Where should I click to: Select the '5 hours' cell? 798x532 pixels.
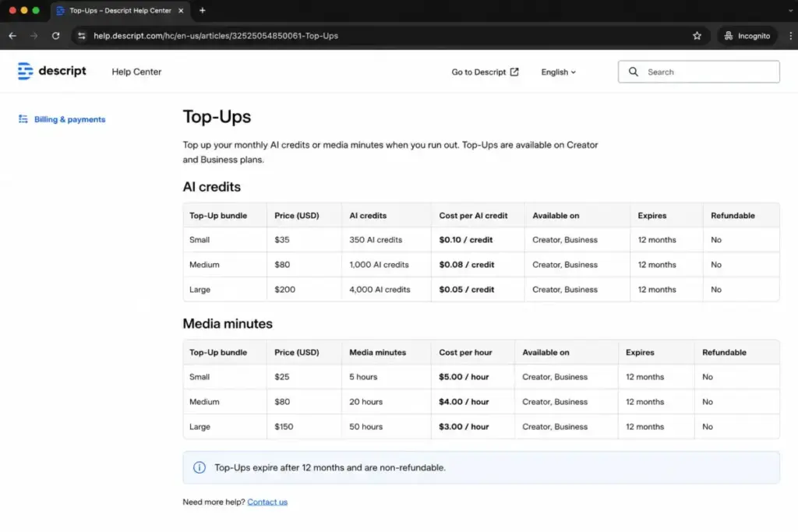pos(387,377)
